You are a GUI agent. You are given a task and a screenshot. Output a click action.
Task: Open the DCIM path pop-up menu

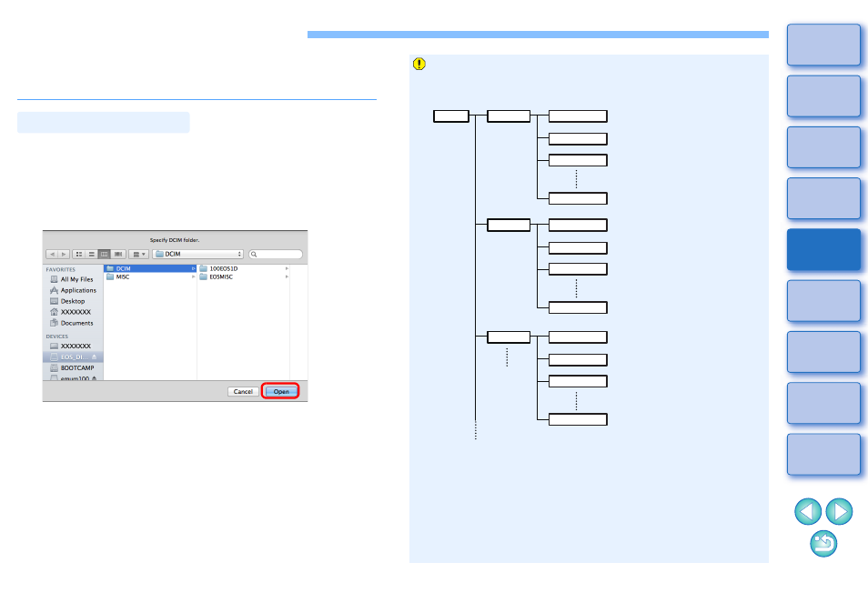[198, 254]
